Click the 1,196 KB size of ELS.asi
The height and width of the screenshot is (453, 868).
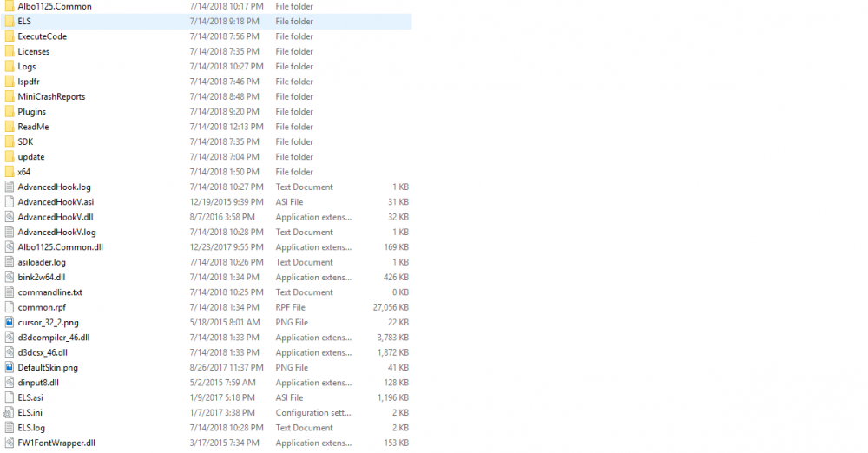[x=393, y=397]
